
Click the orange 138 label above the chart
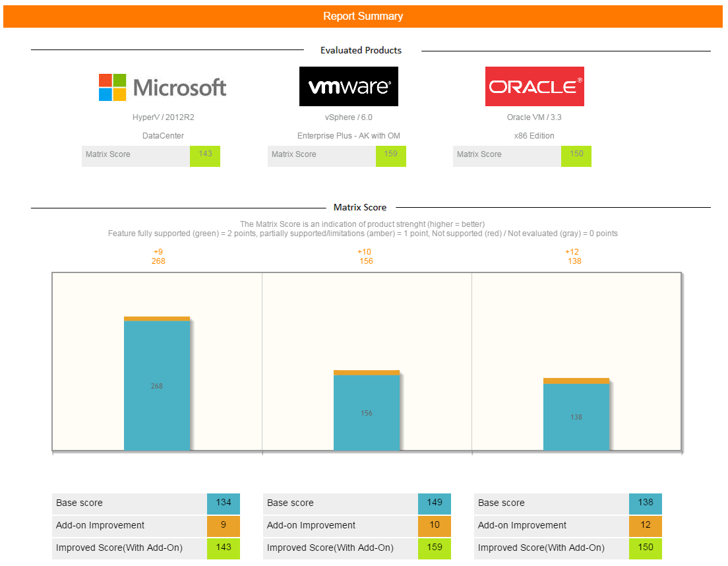pyautogui.click(x=575, y=261)
